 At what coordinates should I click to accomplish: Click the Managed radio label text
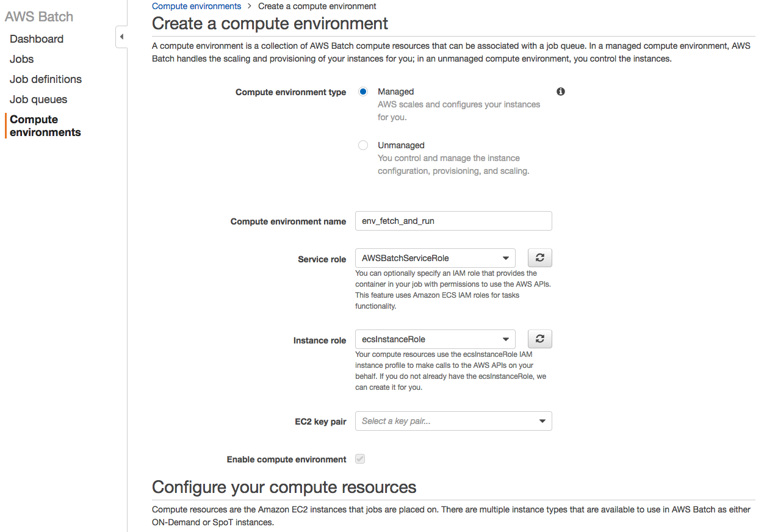click(x=395, y=92)
